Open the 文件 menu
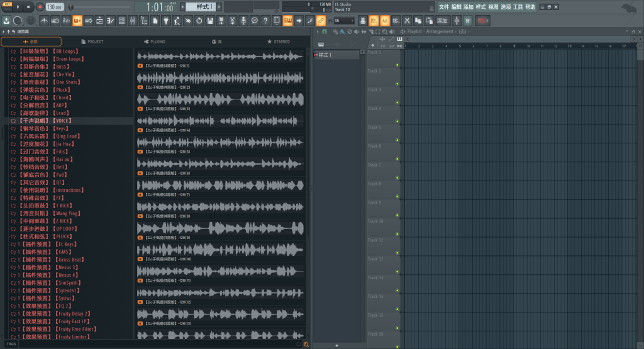 click(x=444, y=7)
